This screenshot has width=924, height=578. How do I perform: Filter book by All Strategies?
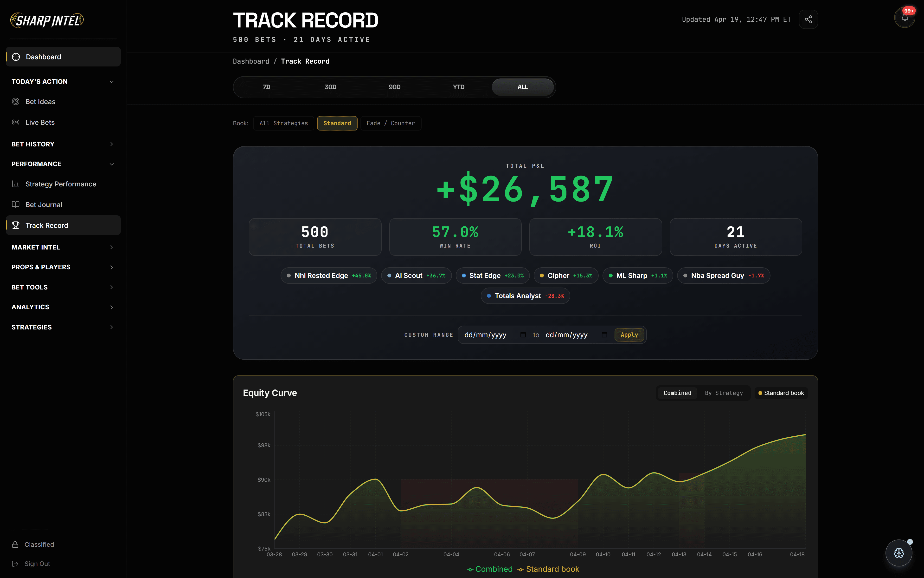pyautogui.click(x=284, y=123)
